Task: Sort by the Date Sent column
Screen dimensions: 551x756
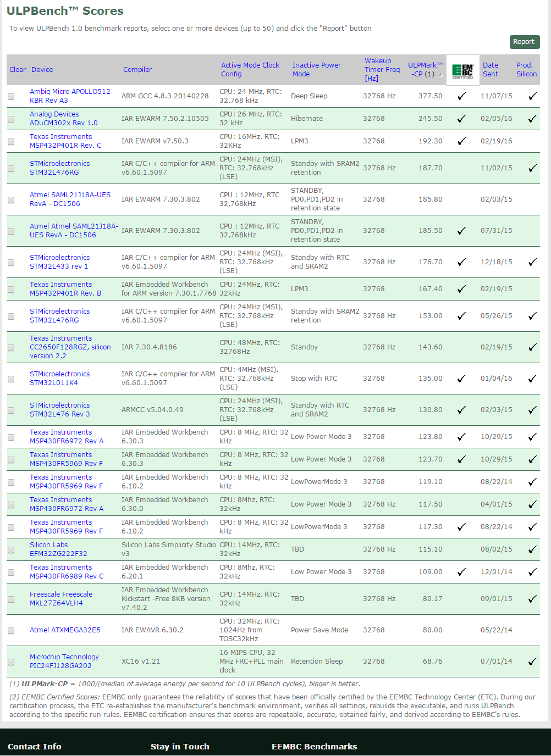Action: 491,70
